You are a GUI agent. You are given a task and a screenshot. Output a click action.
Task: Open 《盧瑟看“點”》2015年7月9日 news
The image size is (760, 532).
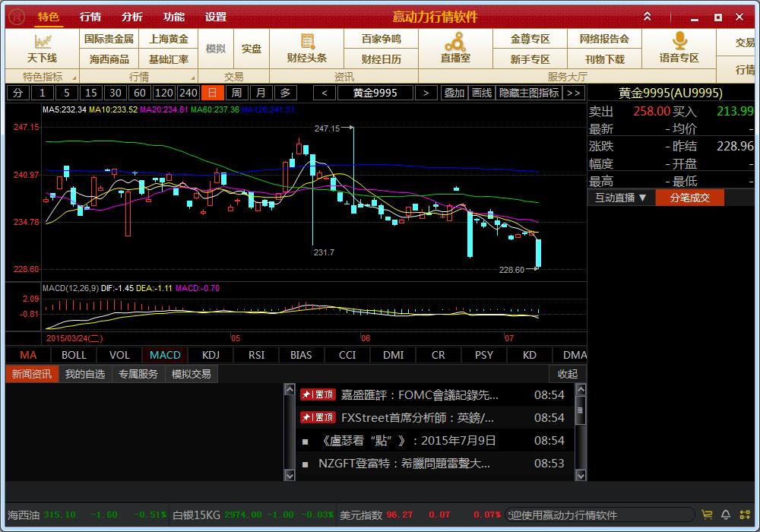coord(435,441)
